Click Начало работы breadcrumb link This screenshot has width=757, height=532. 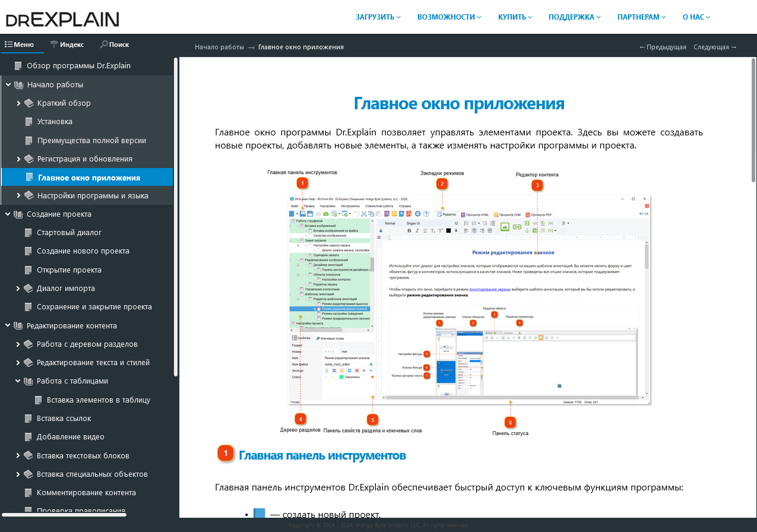tap(219, 47)
